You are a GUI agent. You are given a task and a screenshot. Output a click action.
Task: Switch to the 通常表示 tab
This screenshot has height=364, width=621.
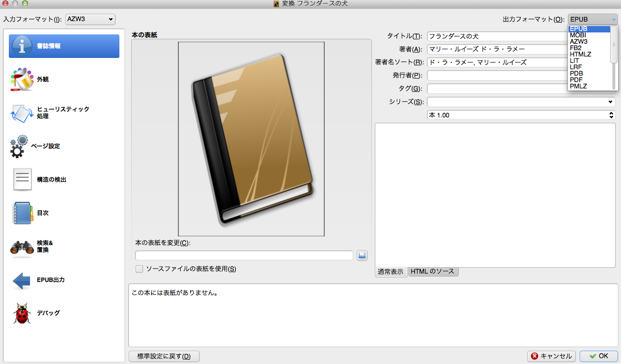pyautogui.click(x=391, y=272)
